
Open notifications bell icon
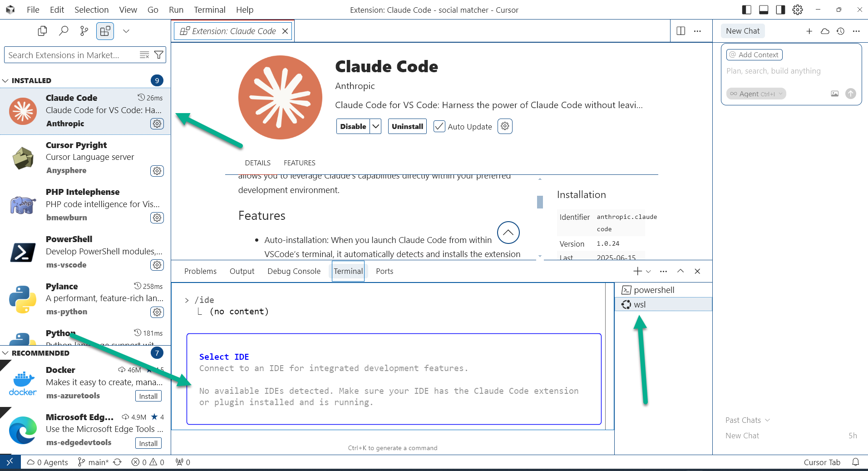pyautogui.click(x=856, y=462)
